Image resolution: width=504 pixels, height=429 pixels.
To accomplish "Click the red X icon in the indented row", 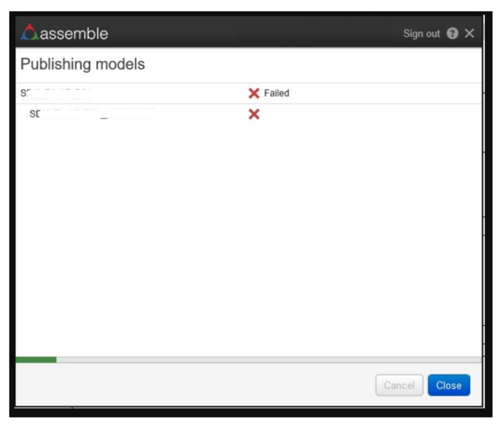I will [x=254, y=114].
